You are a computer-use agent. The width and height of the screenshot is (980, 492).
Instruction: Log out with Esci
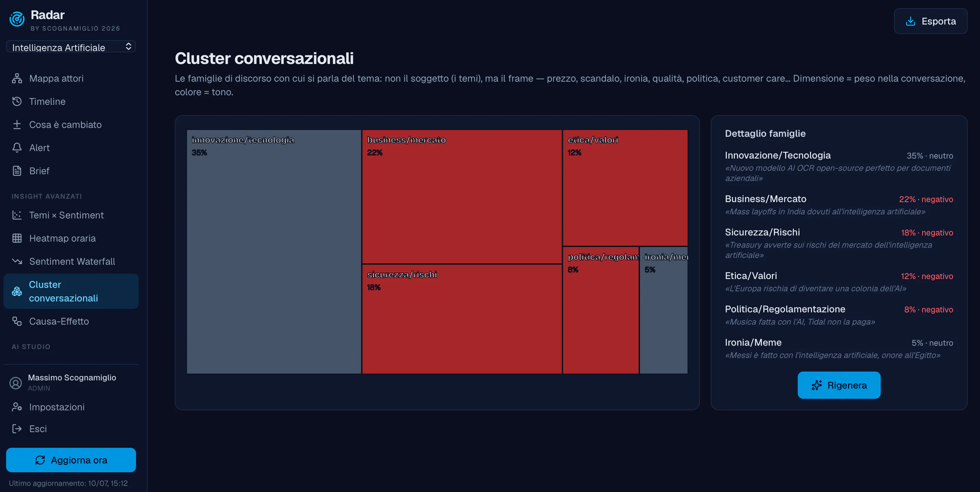[x=71, y=429]
